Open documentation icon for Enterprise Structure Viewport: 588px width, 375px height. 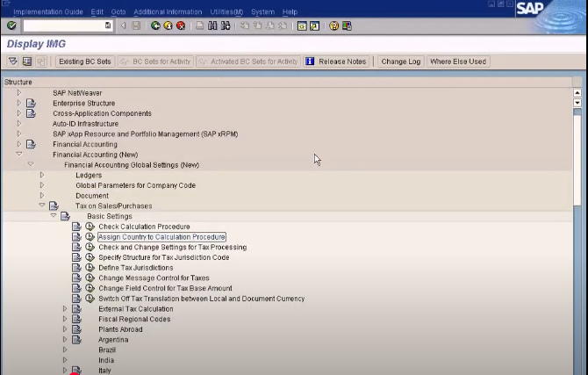pyautogui.click(x=31, y=103)
